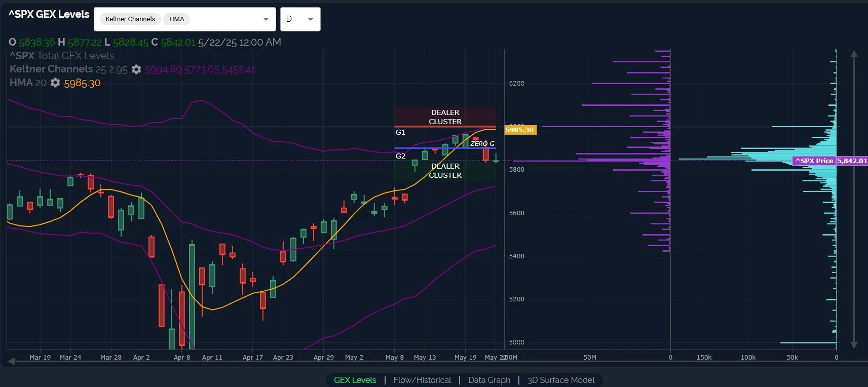
Task: Click the May 19 date axis label
Action: pos(465,357)
